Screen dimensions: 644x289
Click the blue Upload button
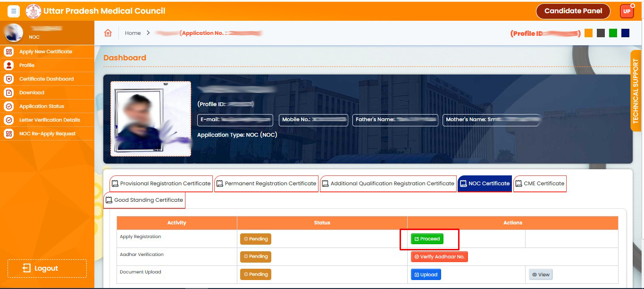coord(426,274)
